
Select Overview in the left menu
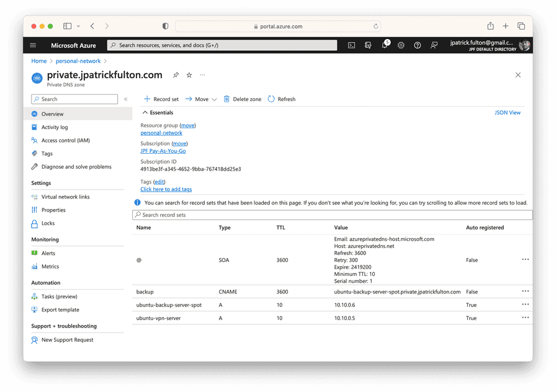[78, 114]
